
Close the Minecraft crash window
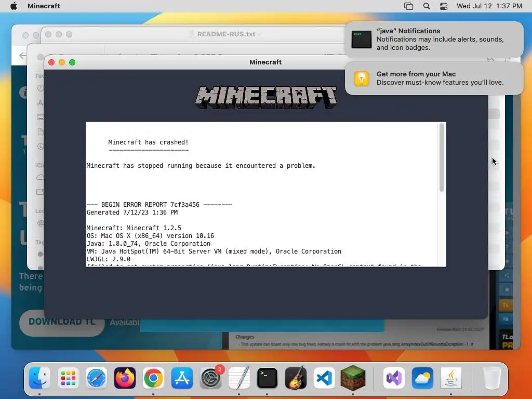(51, 62)
